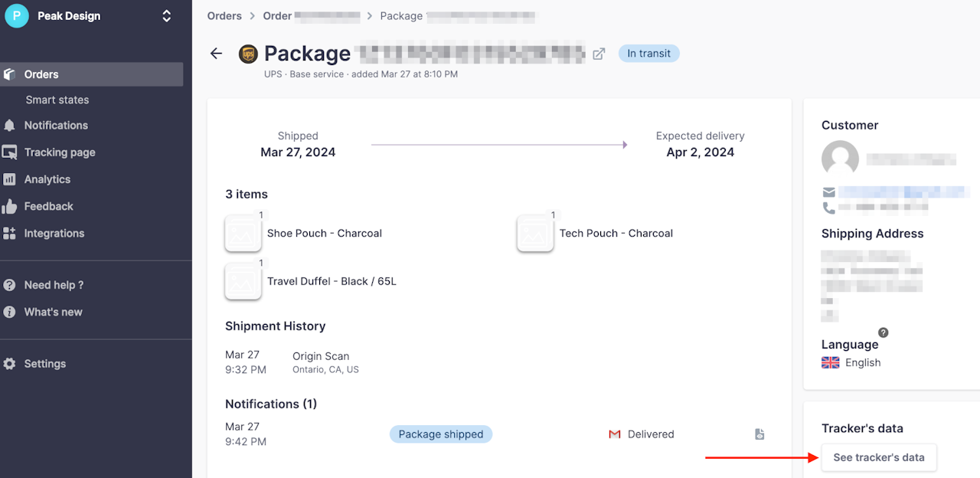Click the Shoe Pouch item thumbnail
Viewport: 980px width, 478px height.
pyautogui.click(x=243, y=233)
